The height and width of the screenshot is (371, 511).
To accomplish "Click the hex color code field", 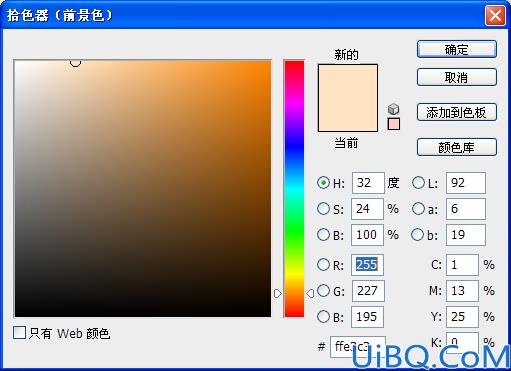I will 358,347.
